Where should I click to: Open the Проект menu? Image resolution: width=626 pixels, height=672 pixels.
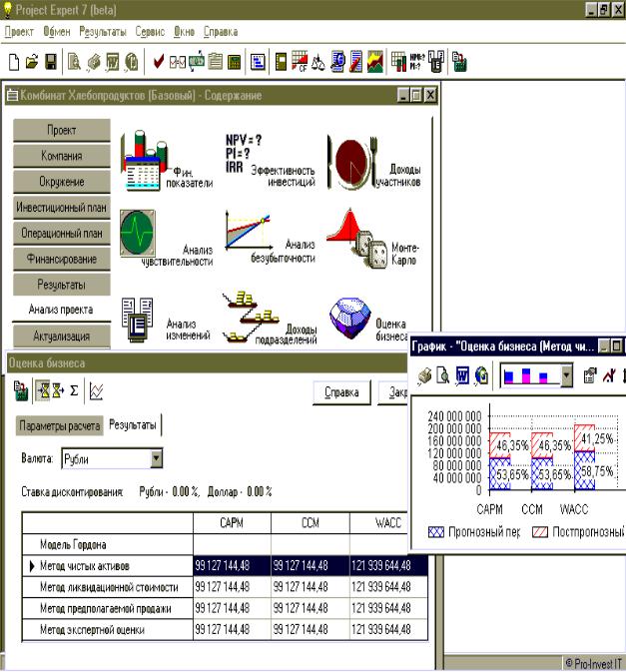19,32
